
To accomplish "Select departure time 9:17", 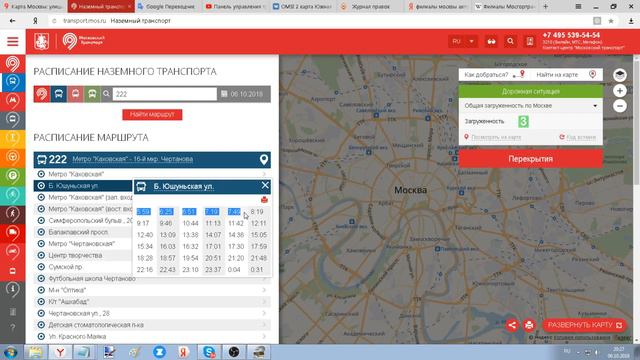I will [x=143, y=223].
